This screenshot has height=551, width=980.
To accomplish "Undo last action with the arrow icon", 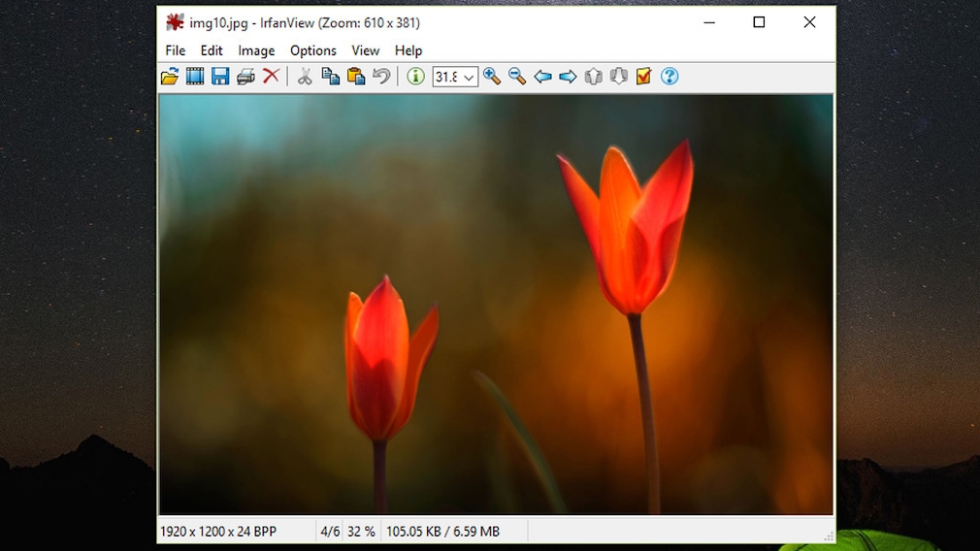I will 381,77.
